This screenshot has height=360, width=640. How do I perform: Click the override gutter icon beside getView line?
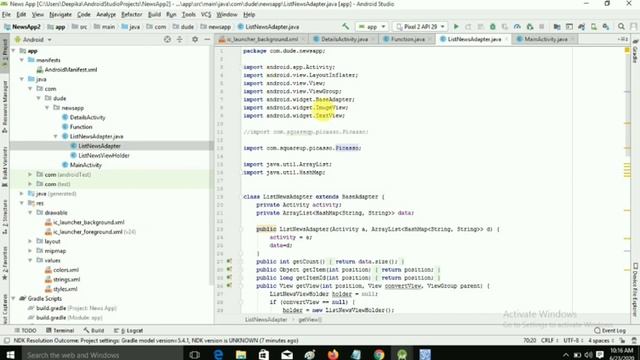[x=229, y=286]
